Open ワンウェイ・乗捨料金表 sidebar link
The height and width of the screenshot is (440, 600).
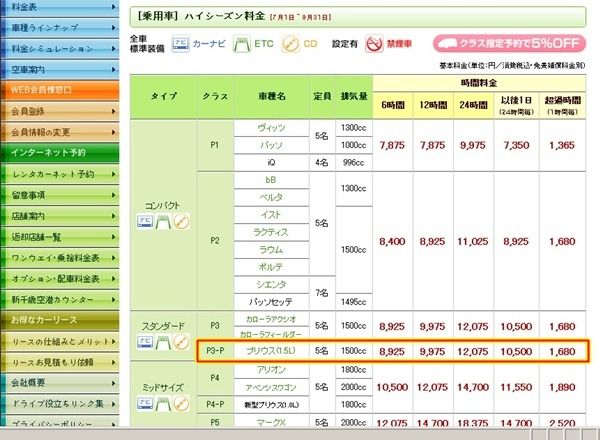[60, 258]
